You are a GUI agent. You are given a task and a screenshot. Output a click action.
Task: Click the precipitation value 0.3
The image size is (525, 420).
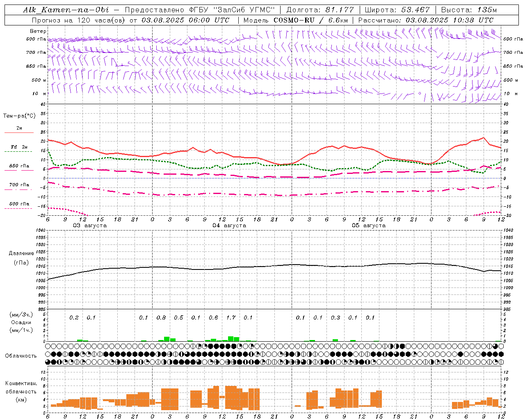336,317
